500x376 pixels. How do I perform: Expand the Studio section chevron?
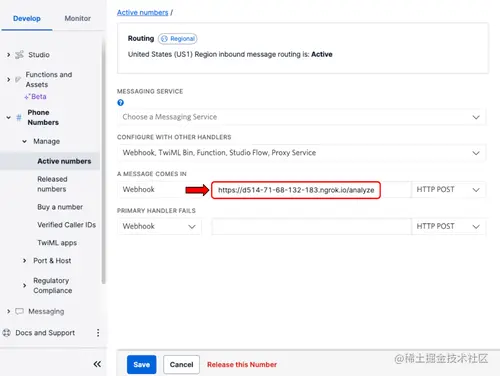click(9, 55)
